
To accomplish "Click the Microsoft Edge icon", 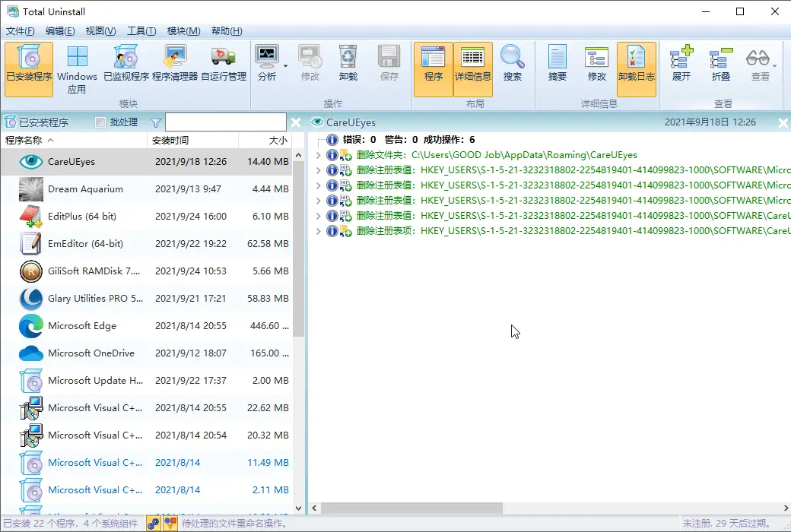I will click(30, 326).
